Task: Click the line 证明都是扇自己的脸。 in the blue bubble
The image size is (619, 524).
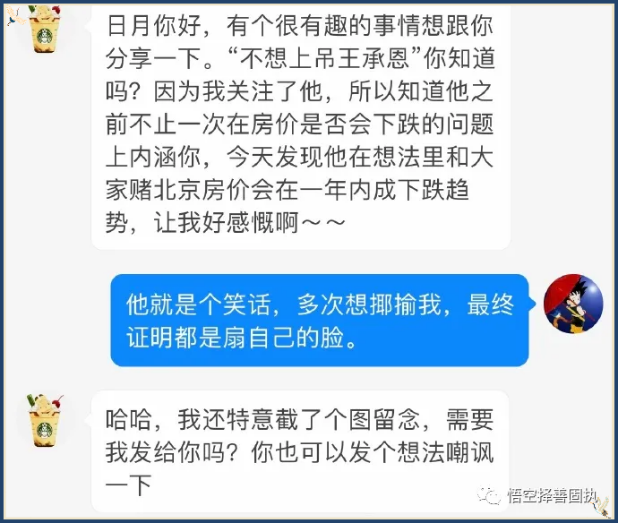Action: pos(242,338)
